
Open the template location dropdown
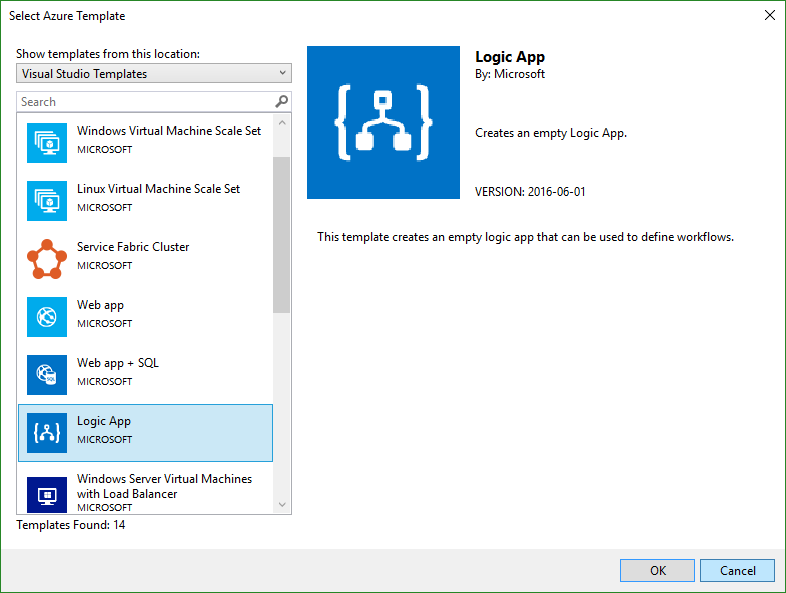(x=153, y=74)
